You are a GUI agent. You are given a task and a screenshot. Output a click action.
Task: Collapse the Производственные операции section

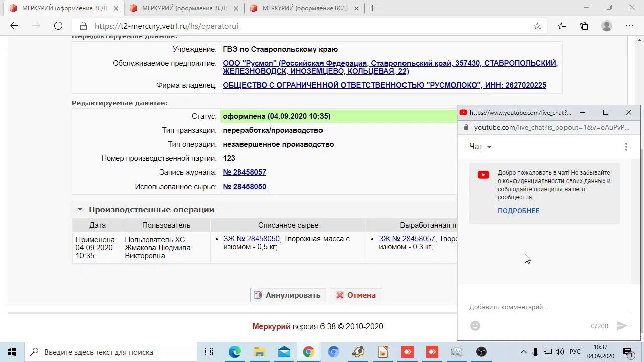click(x=80, y=210)
